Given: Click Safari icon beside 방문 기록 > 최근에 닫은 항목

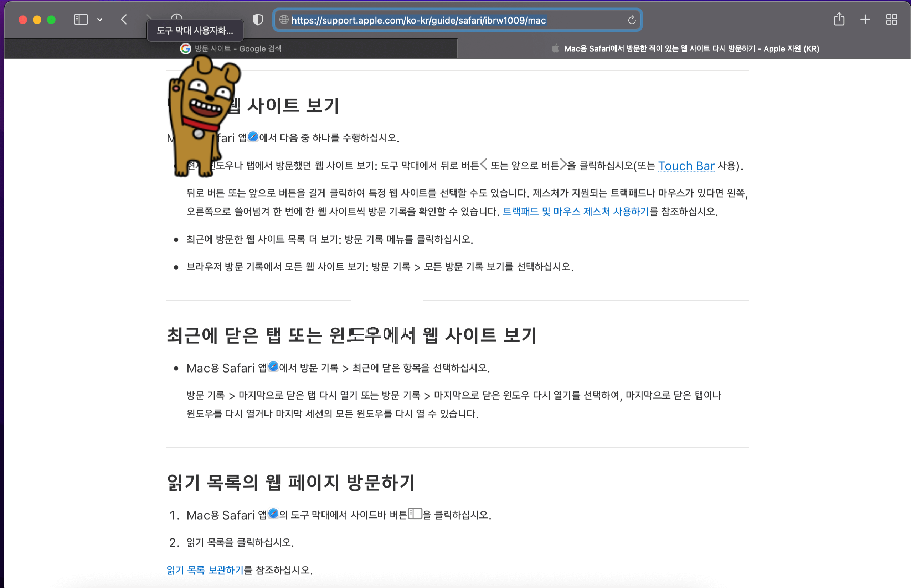Looking at the screenshot, I should (x=273, y=366).
